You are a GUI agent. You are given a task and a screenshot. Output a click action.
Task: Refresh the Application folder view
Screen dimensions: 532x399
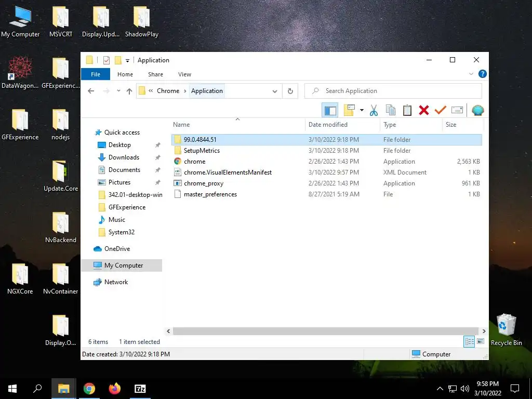[290, 91]
